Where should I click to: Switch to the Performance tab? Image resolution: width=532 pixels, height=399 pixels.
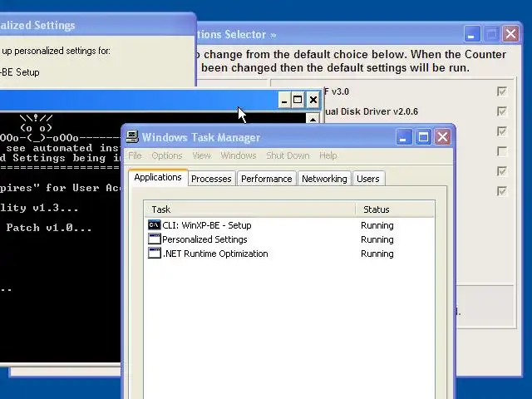[x=266, y=179]
